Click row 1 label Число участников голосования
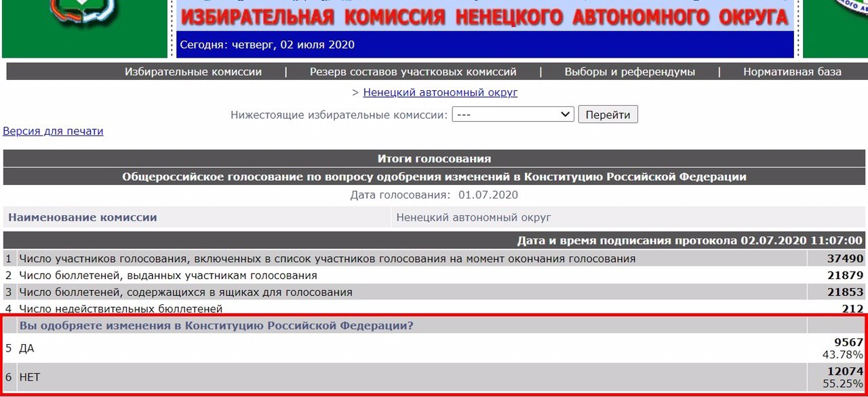 328,259
